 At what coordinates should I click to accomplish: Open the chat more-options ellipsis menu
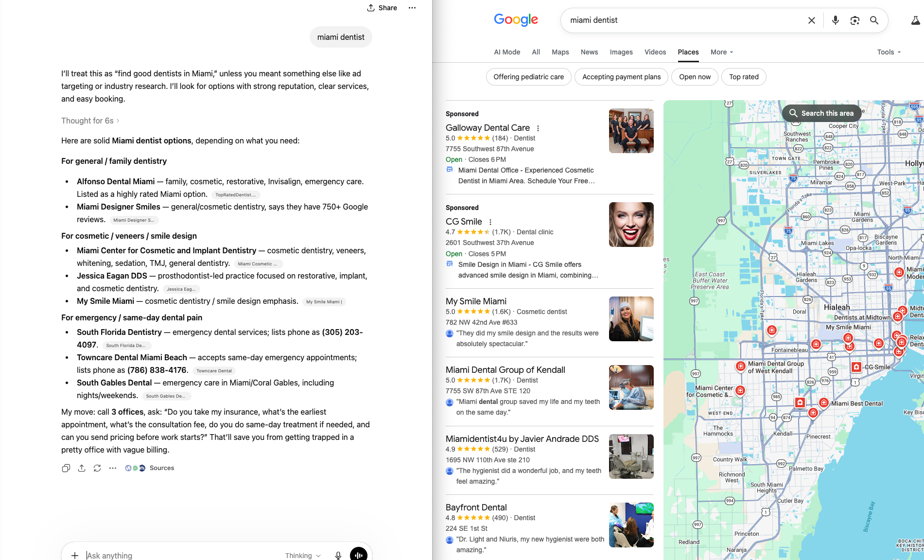tap(412, 8)
